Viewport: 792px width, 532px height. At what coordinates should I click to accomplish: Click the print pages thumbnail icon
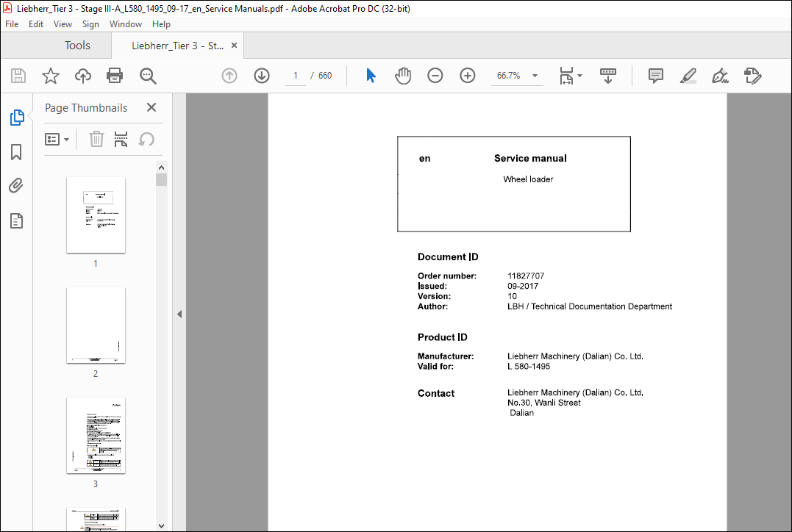click(x=121, y=139)
